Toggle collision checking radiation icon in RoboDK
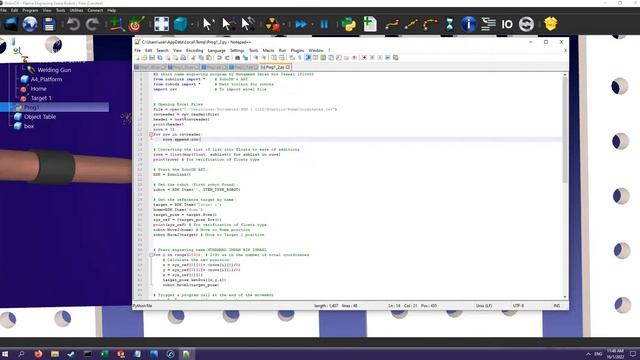 pyautogui.click(x=273, y=24)
